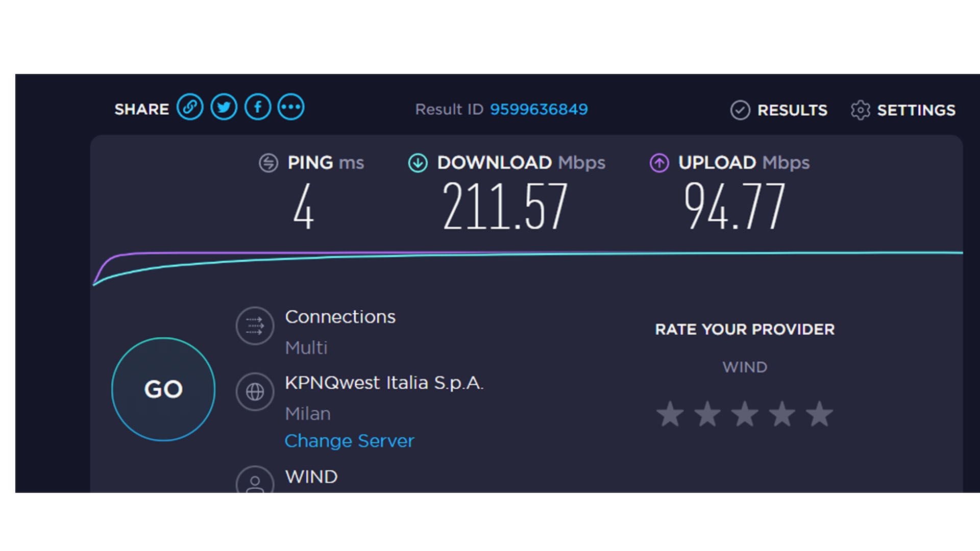Rate provider WIND three stars
Screen dimensions: 980x551
click(745, 414)
